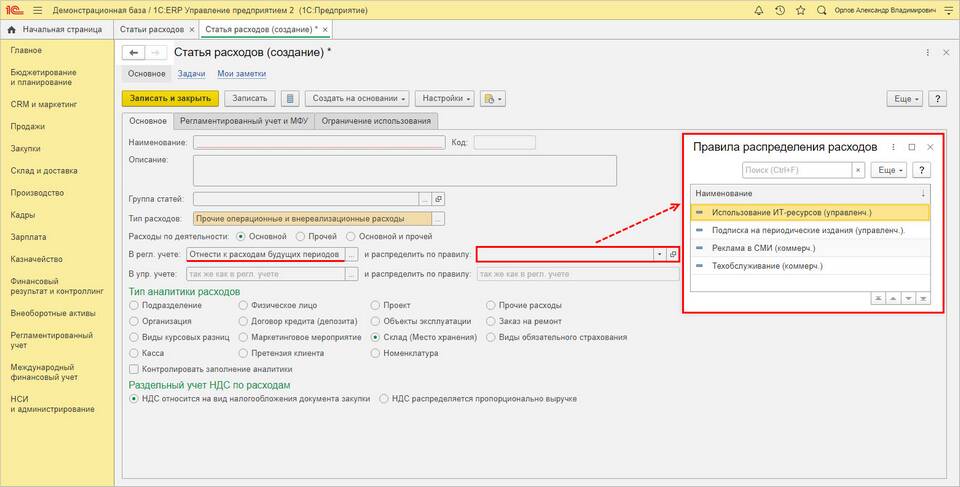This screenshot has height=487, width=960.
Task: Open Мои заметки link
Action: click(242, 74)
